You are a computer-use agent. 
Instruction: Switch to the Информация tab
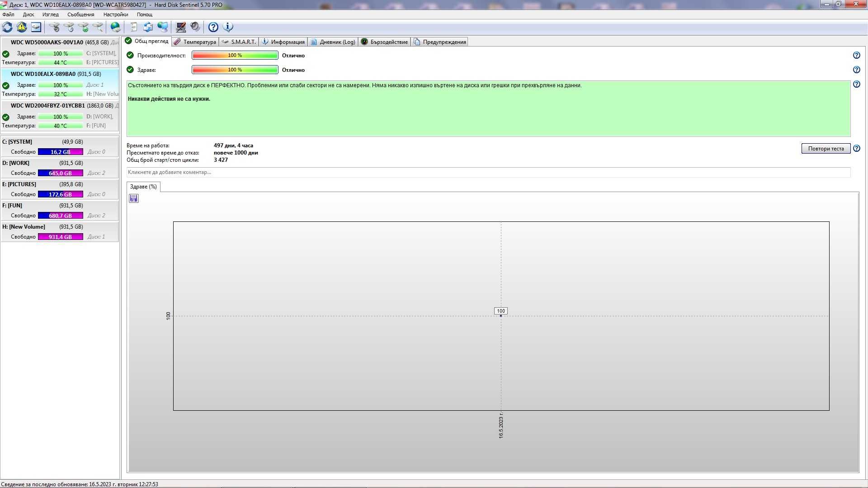[x=283, y=42]
